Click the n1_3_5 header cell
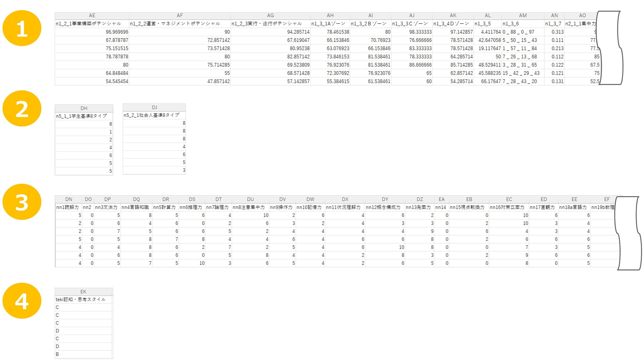 click(488, 24)
